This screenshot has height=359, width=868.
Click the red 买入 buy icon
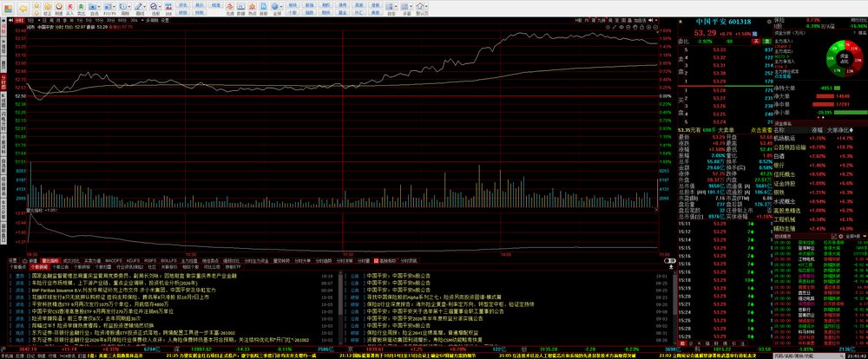[70, 8]
